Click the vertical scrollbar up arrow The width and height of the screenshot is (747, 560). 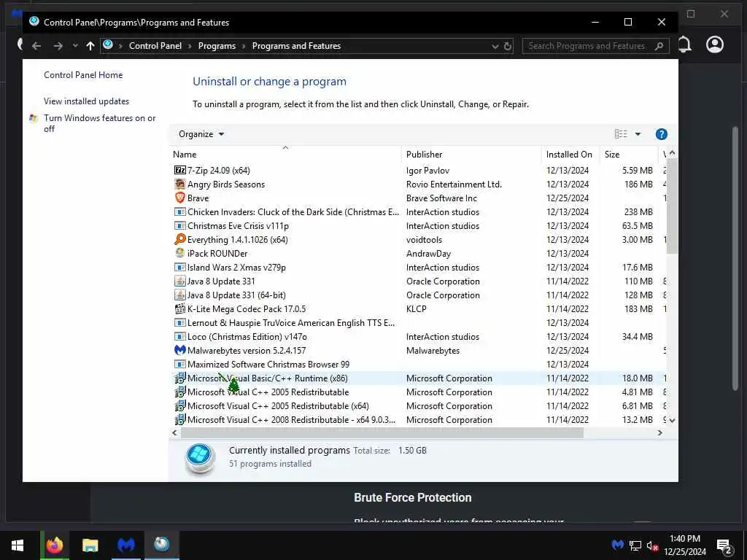click(x=672, y=153)
